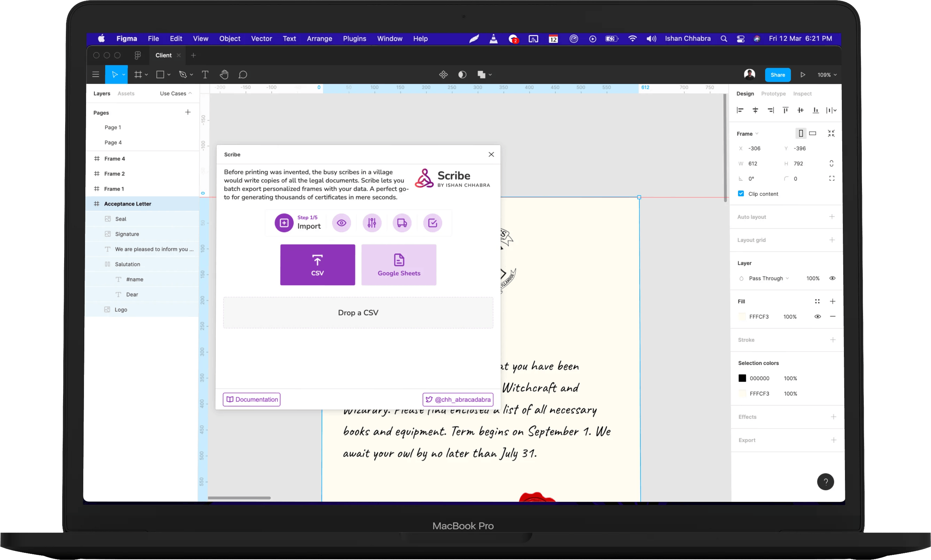The image size is (931, 560).
Task: Select the Pen tool
Action: 183,75
